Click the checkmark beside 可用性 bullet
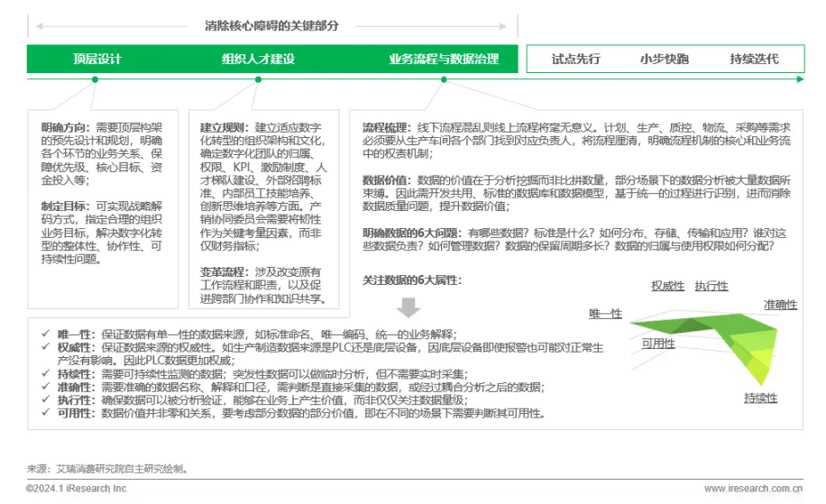Image resolution: width=826 pixels, height=504 pixels. tap(46, 412)
